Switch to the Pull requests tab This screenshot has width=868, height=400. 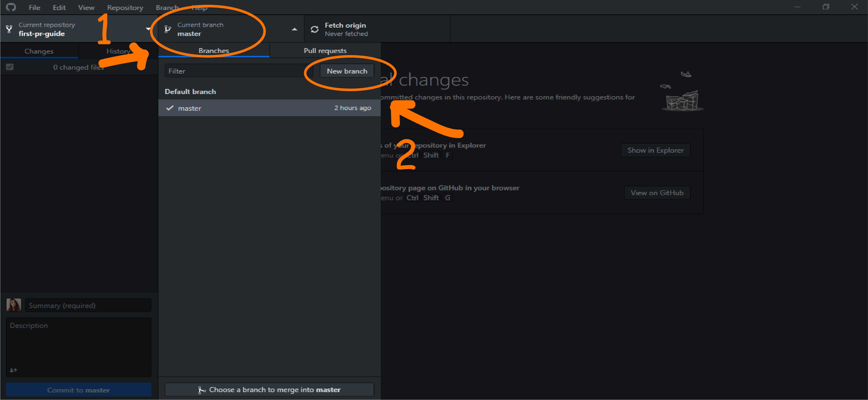(x=325, y=51)
